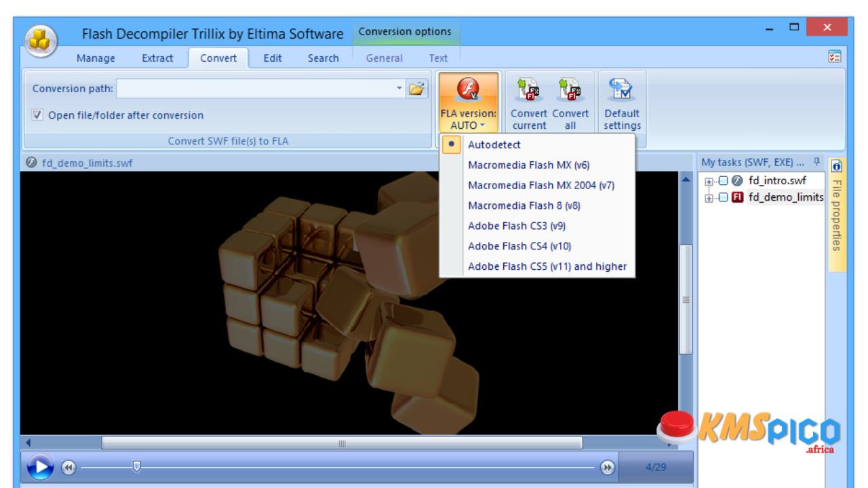This screenshot has height=488, width=868.
Task: Open the Search tab
Action: pos(323,58)
